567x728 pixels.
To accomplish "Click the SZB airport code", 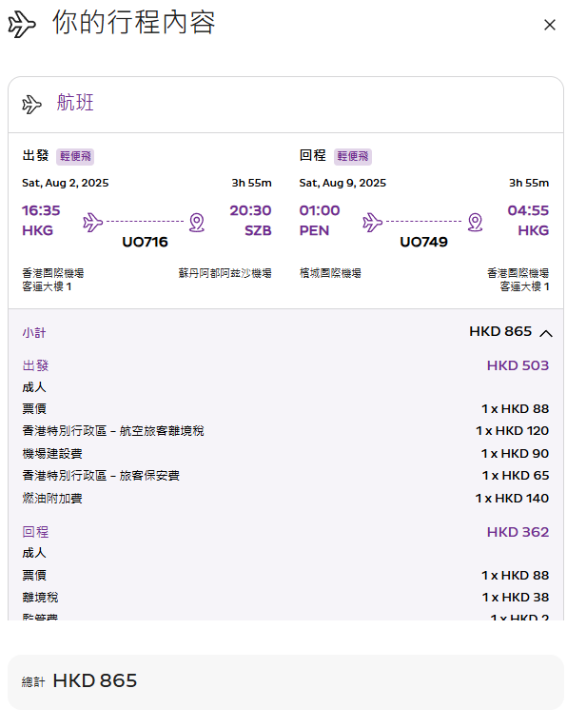I will (258, 230).
